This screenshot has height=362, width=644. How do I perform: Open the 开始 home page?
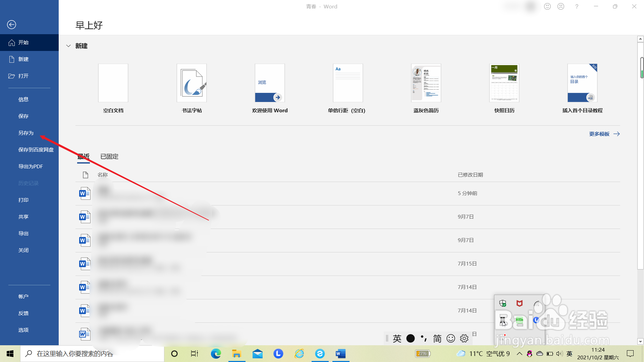point(29,43)
